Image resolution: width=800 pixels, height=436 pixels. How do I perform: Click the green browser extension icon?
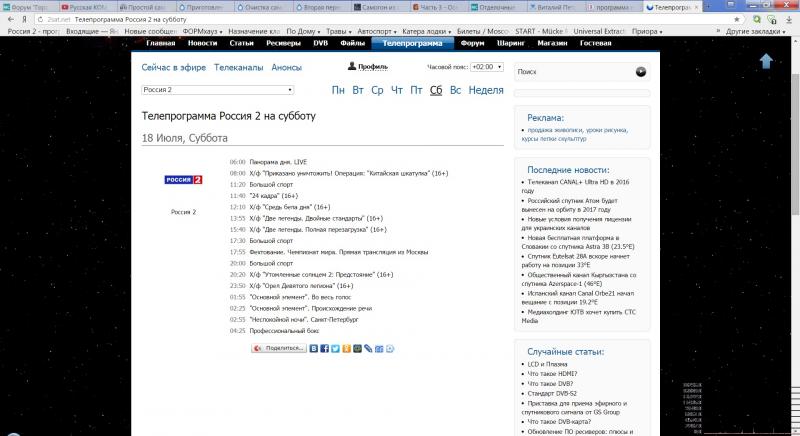tap(757, 19)
